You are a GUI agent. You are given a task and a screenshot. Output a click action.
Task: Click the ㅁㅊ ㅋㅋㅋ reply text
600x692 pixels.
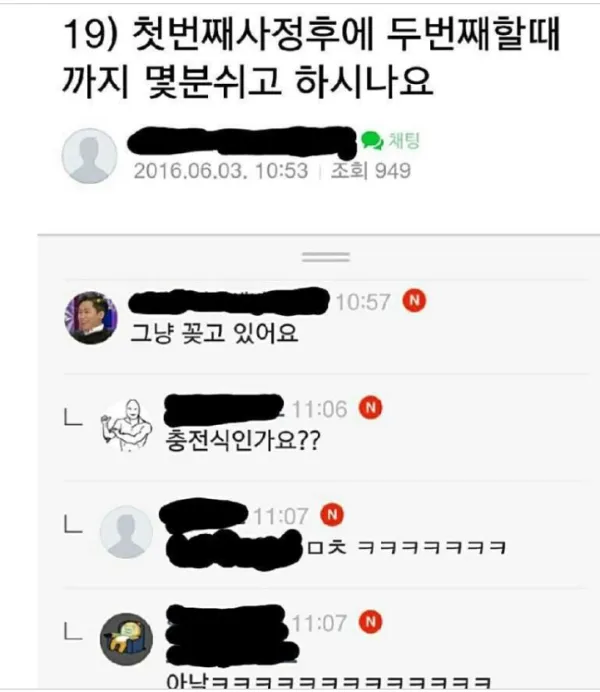(406, 548)
